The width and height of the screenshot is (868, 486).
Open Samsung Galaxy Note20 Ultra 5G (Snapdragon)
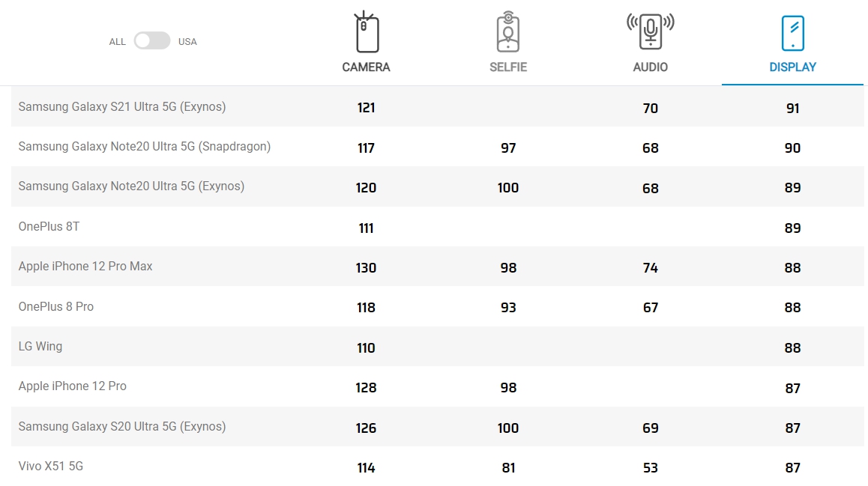[x=145, y=147]
